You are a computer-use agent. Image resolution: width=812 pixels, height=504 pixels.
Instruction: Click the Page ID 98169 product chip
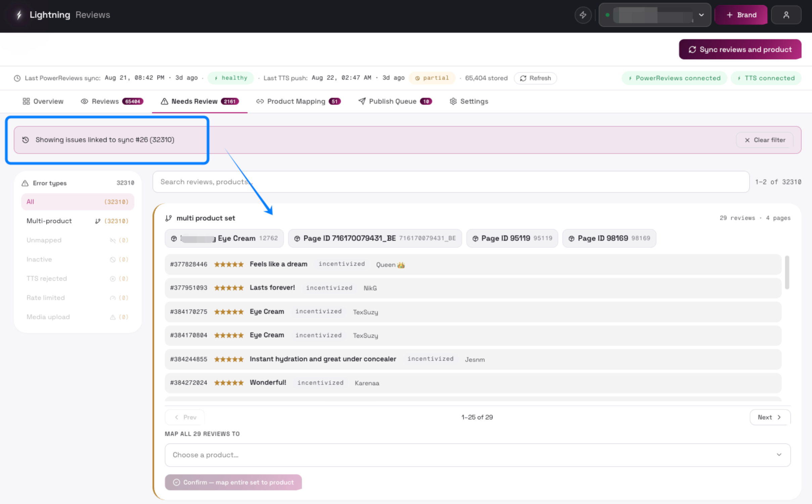pyautogui.click(x=609, y=238)
